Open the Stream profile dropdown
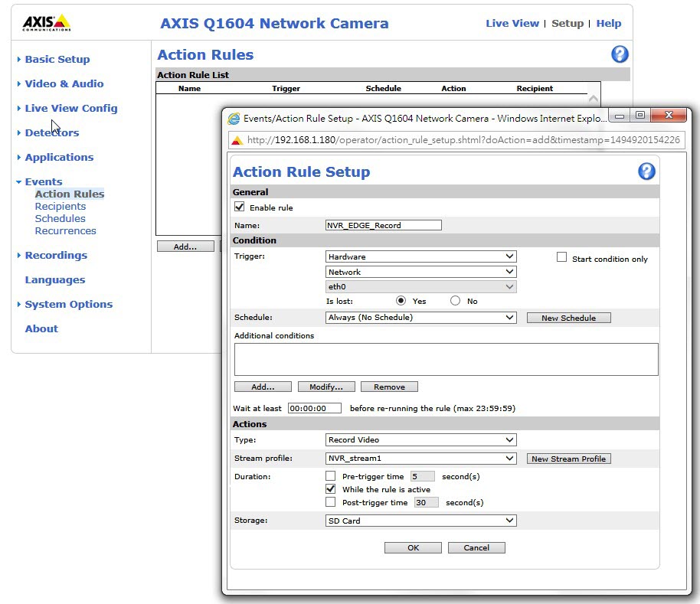The height and width of the screenshot is (604, 700). point(421,458)
